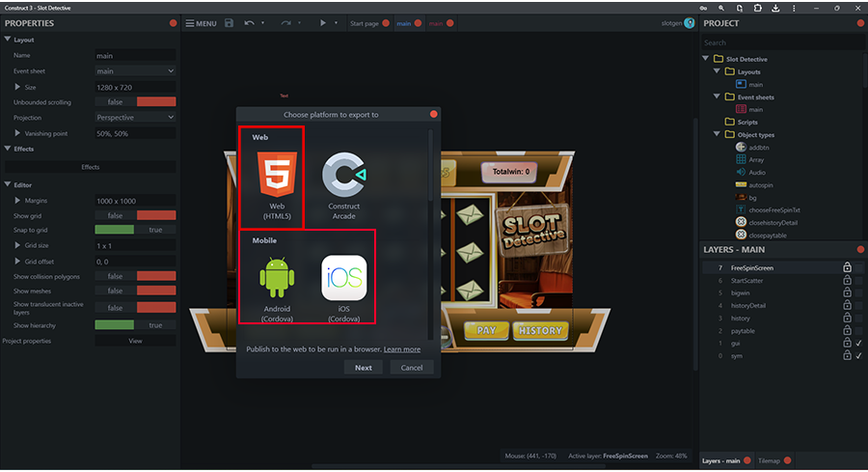Lock the StartScatter layer
The height and width of the screenshot is (472, 868).
(847, 280)
